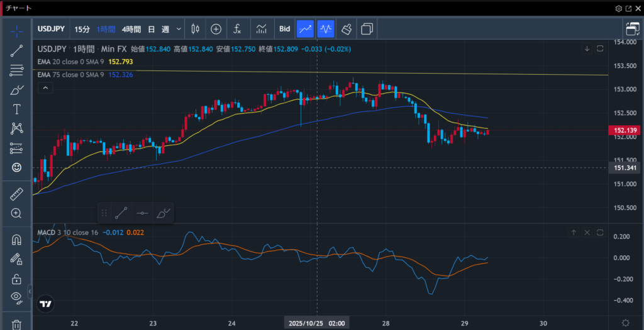Screen dimensions: 644x330
Task: Click the Bid price button
Action: (284, 29)
